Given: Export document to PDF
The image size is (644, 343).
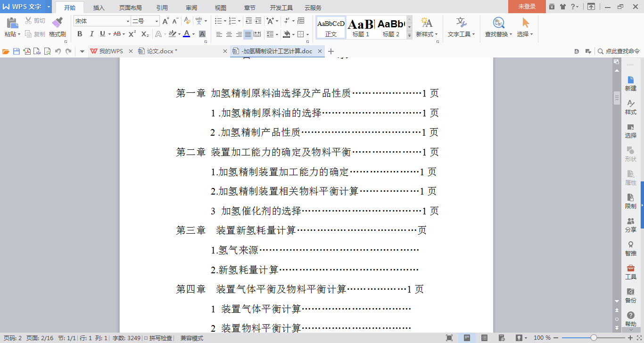Looking at the screenshot, I should pyautogui.click(x=27, y=51).
